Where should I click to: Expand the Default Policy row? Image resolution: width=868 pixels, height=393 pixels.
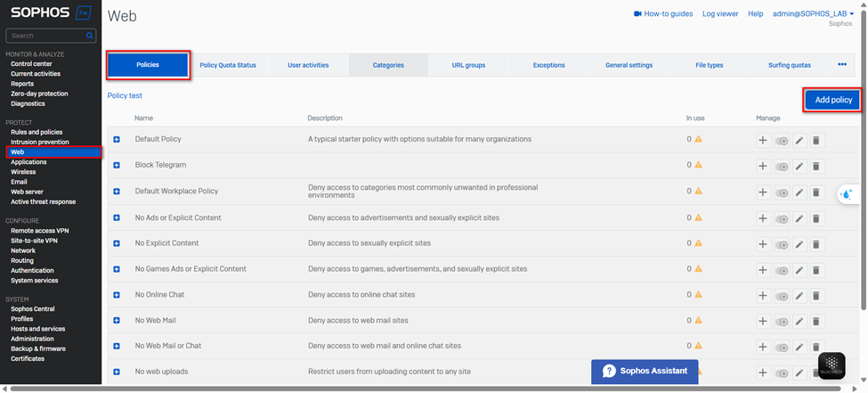tap(117, 140)
